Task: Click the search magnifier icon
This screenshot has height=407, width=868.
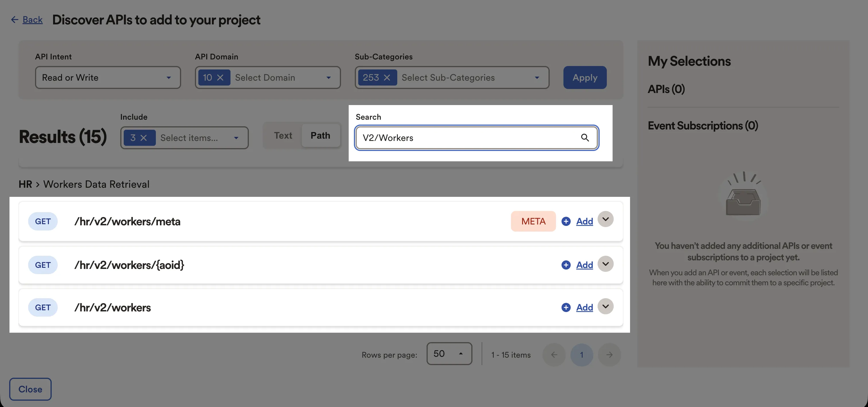Action: 585,137
